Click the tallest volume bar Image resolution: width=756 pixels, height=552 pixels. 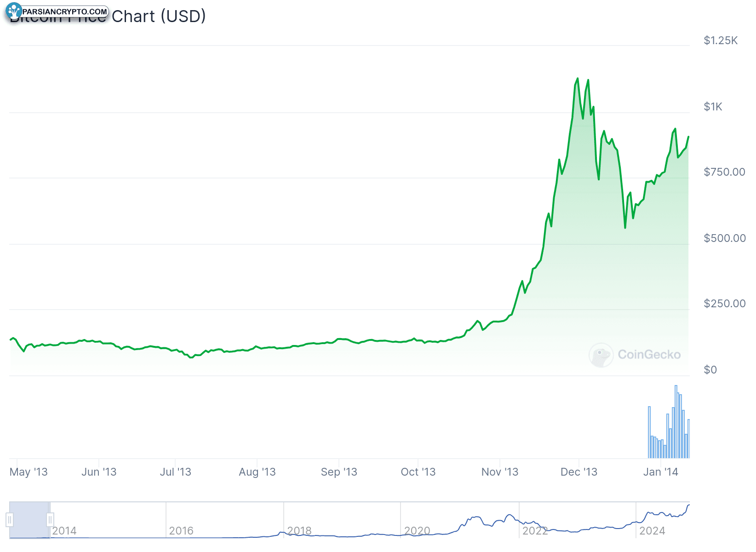[x=676, y=421]
